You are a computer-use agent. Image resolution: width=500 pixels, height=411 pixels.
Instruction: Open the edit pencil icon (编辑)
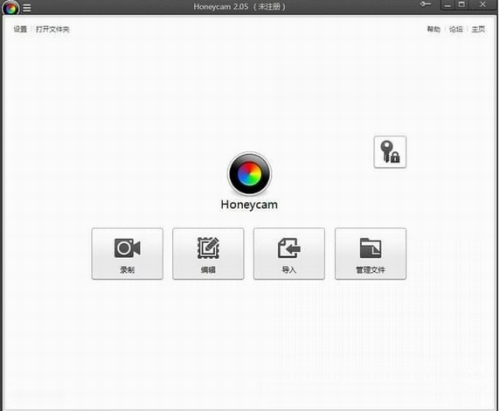coord(208,248)
